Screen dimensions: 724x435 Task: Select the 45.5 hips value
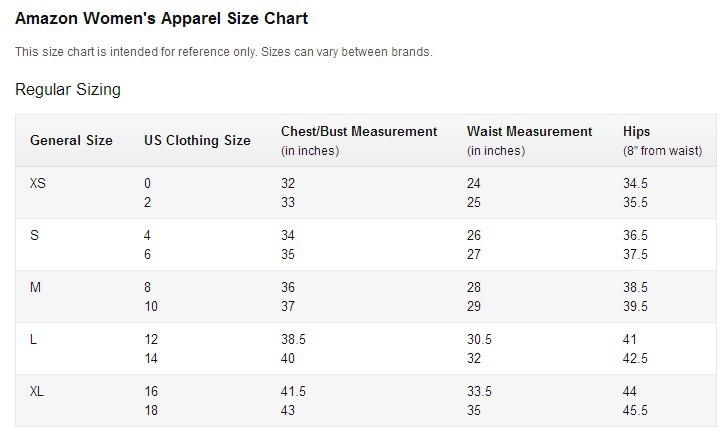tap(635, 410)
